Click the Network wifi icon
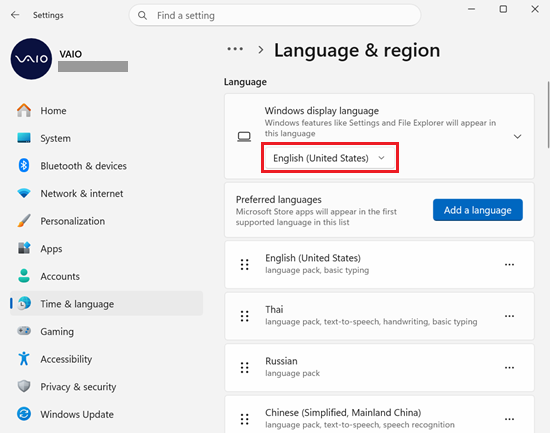550x433 pixels. click(24, 193)
